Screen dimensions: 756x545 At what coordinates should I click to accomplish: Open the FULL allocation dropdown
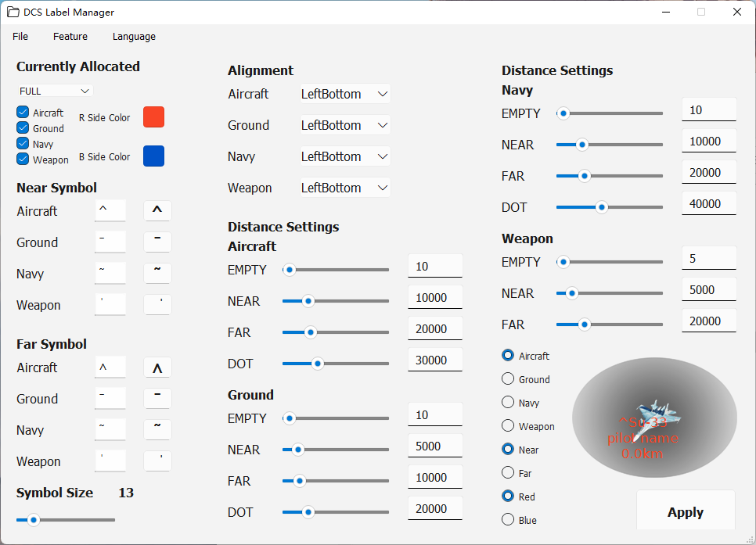pyautogui.click(x=54, y=90)
